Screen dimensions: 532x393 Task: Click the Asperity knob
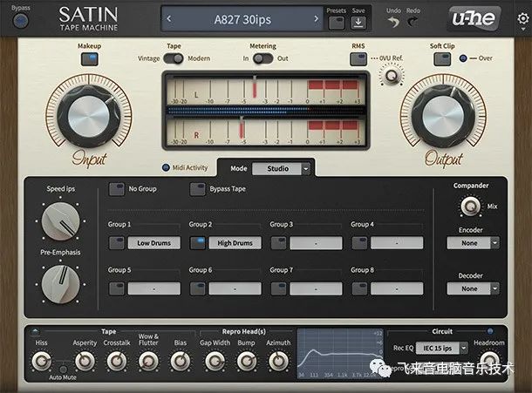pos(85,361)
